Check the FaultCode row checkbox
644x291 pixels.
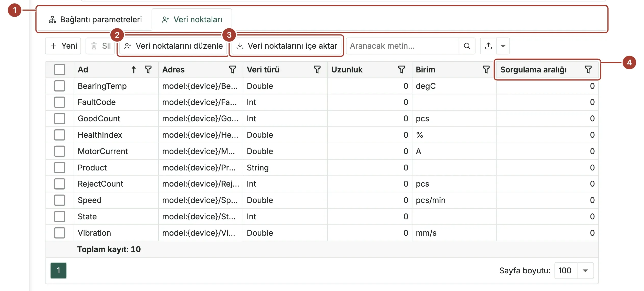pos(60,102)
